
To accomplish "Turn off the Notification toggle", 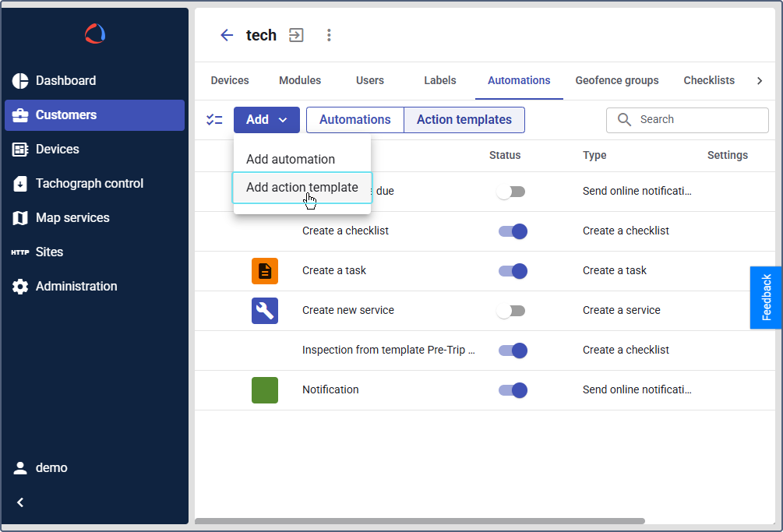I will tap(513, 390).
